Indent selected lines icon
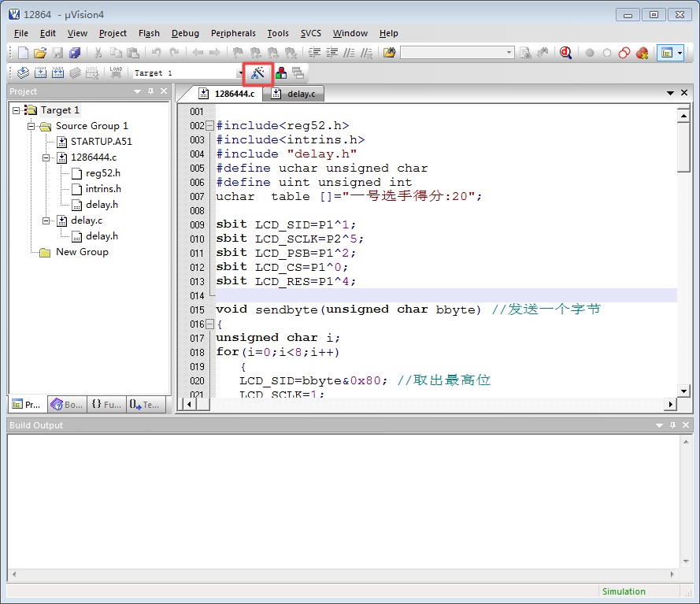This screenshot has height=604, width=700. (x=314, y=53)
